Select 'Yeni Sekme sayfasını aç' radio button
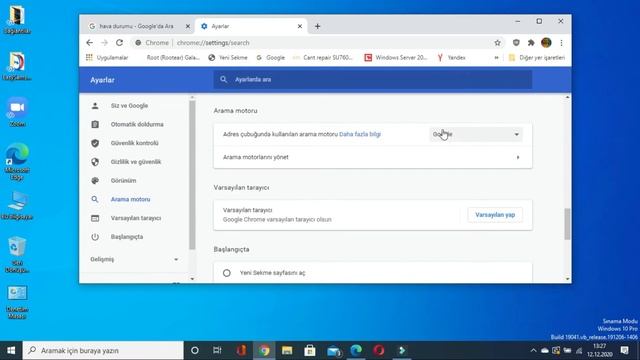Screen dimensions: 640x360 pos(227,273)
